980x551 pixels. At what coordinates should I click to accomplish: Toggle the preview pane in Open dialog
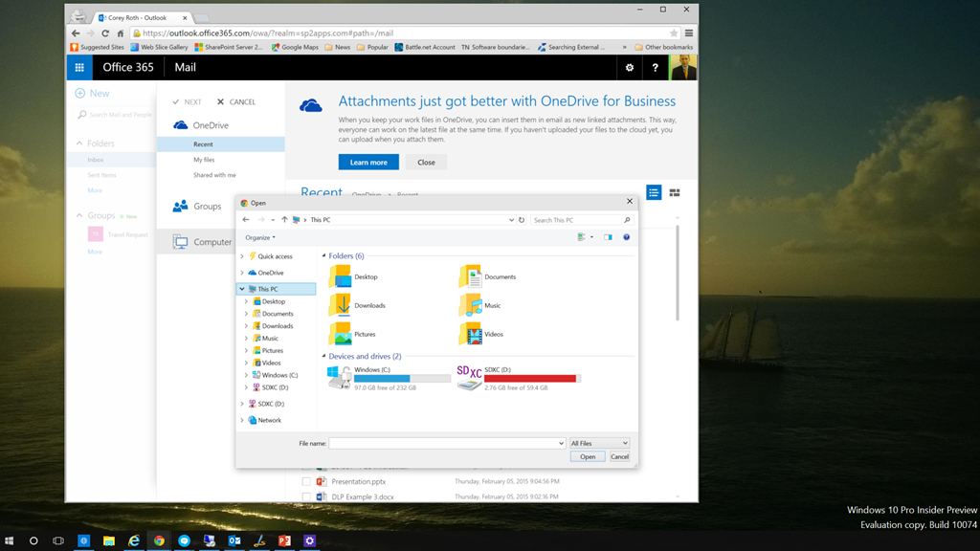click(x=608, y=237)
